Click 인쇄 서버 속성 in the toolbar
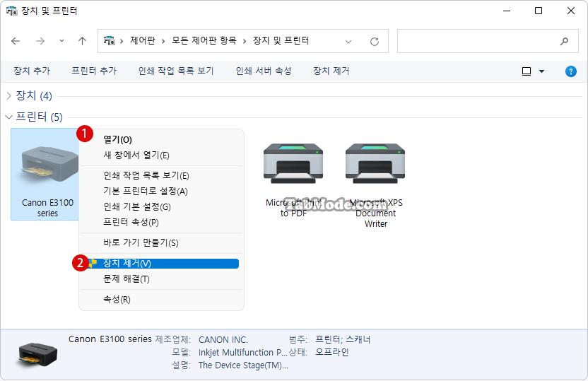This screenshot has height=381, width=588. (264, 71)
